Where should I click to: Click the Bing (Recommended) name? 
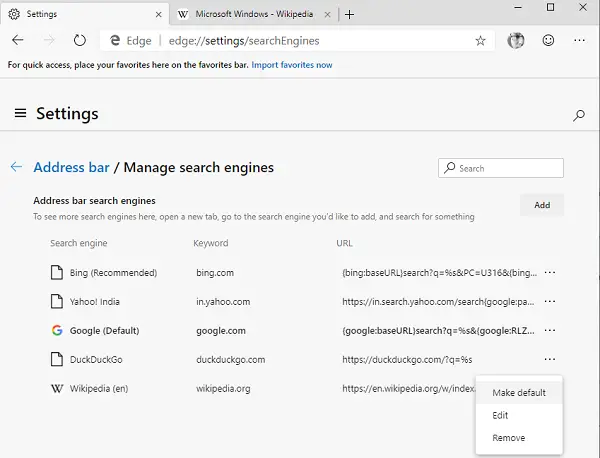[x=113, y=273]
